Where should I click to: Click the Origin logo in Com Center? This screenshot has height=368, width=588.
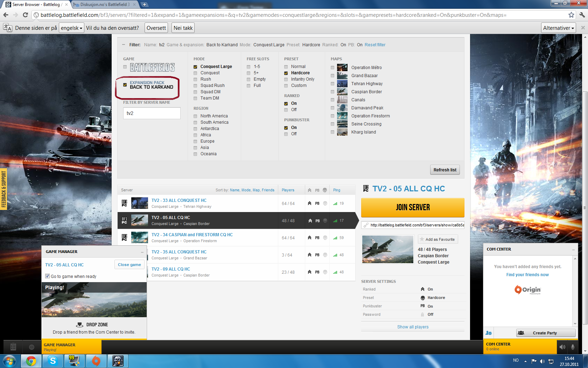(x=527, y=289)
